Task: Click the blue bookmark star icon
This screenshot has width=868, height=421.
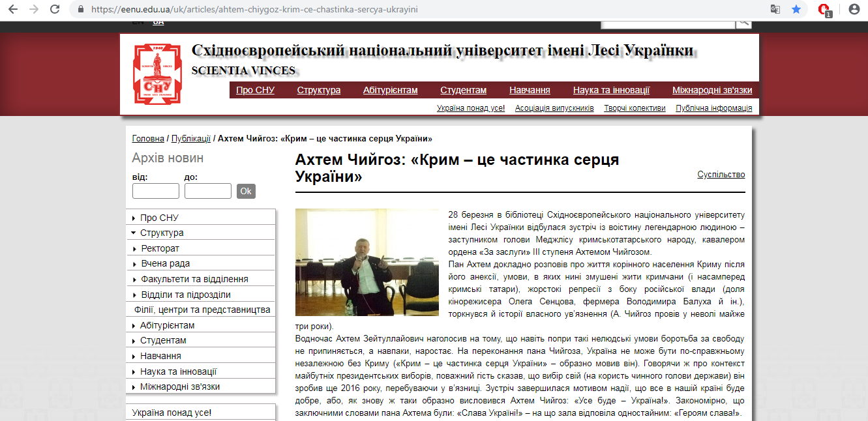Action: [796, 10]
